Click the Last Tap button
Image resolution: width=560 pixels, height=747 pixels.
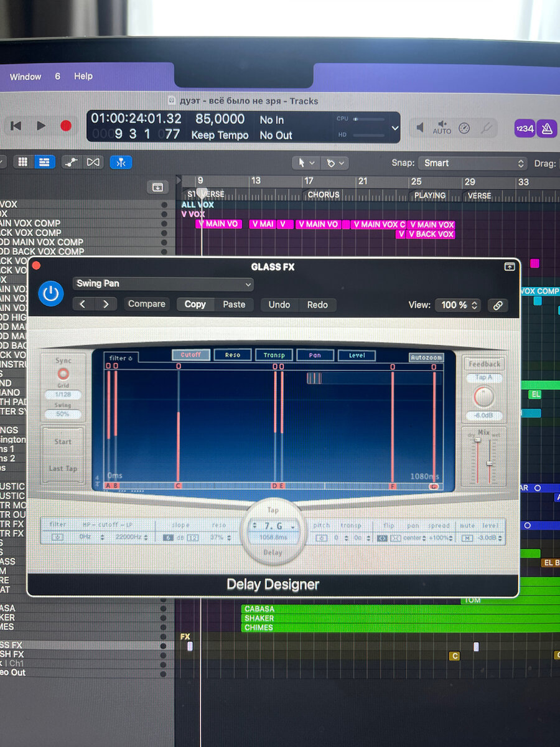click(63, 468)
